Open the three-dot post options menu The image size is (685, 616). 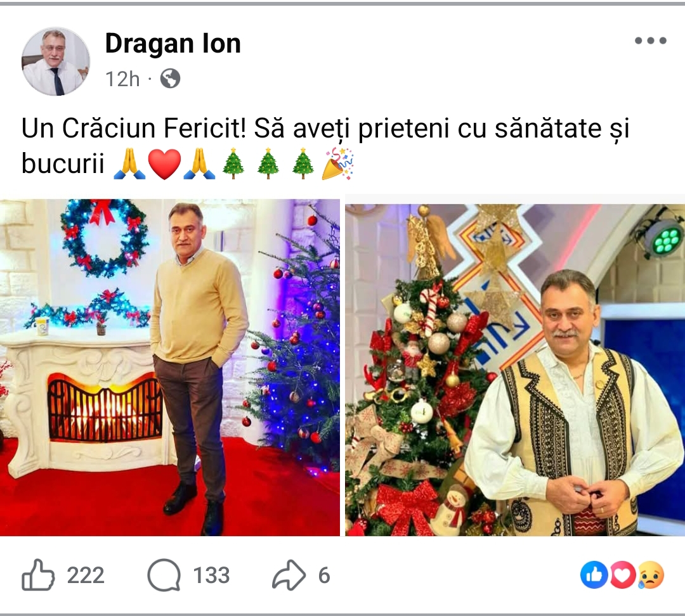[x=651, y=41]
